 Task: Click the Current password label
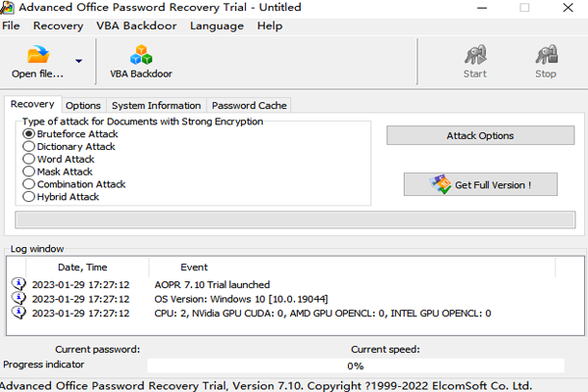click(x=97, y=349)
